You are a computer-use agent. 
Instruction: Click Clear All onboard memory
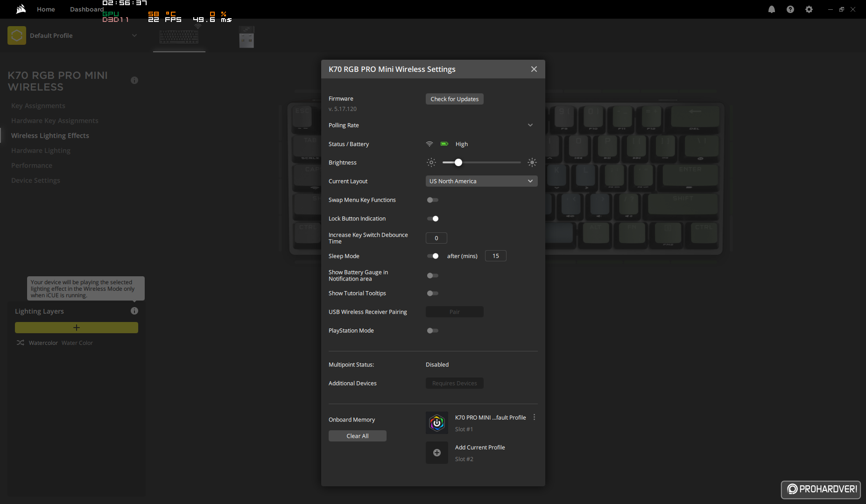(358, 436)
